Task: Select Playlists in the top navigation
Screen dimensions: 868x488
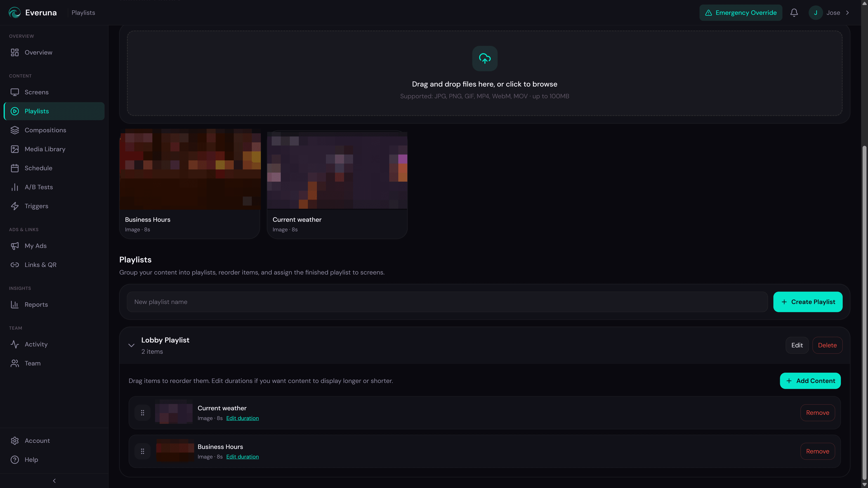Action: 83,12
